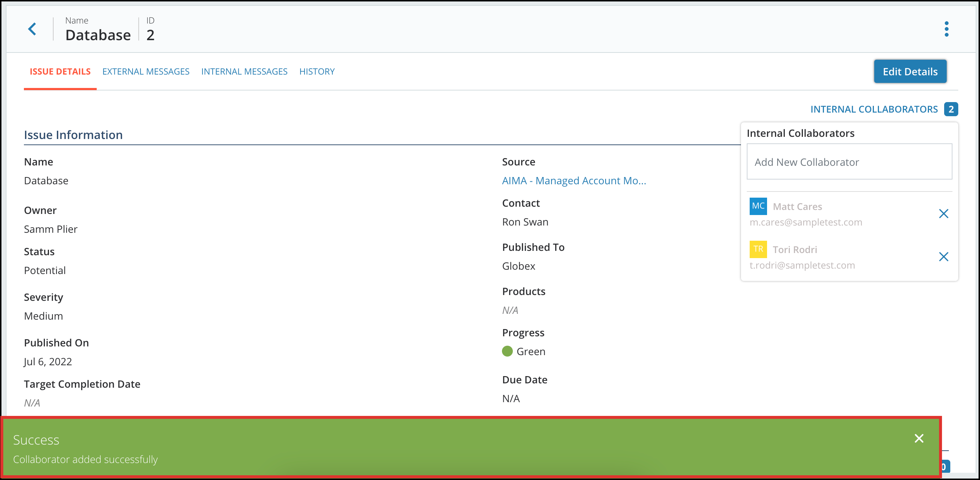This screenshot has height=480, width=980.
Task: Select the t.rodri@sampletest.com email text
Action: (802, 265)
